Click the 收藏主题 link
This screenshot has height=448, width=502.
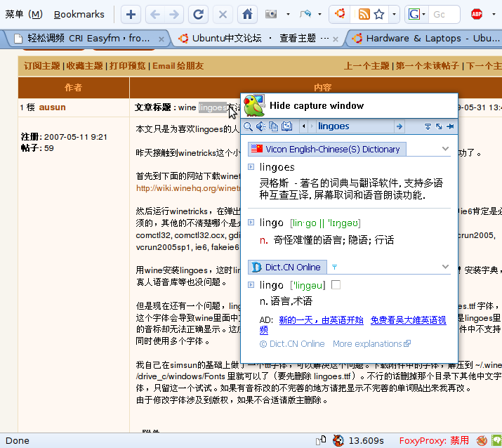[x=84, y=66]
